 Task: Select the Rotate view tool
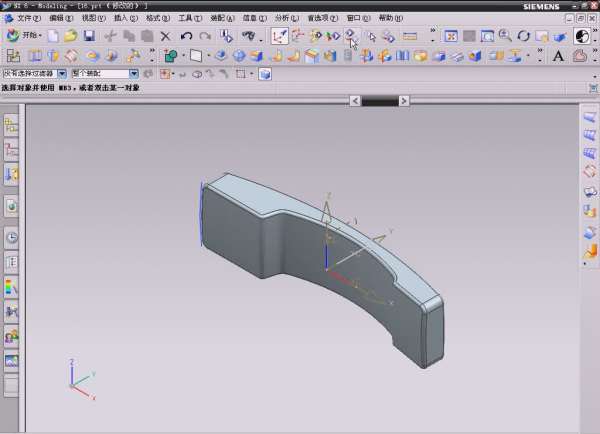click(523, 36)
